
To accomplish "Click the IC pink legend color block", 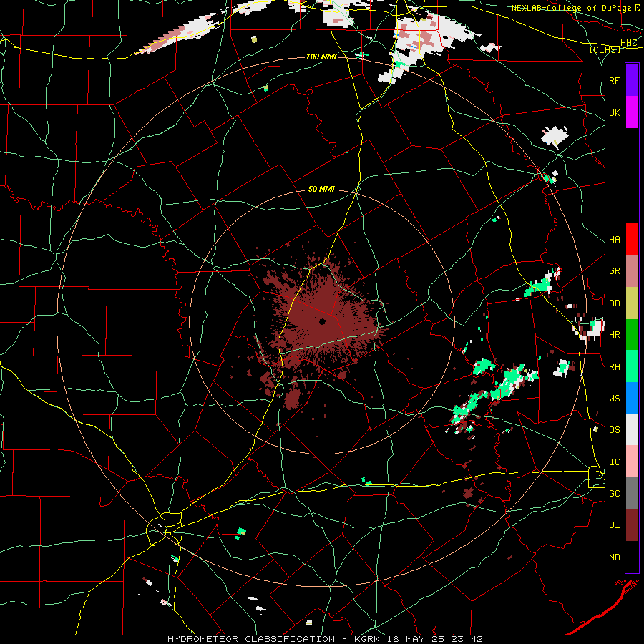I will pos(632,462).
